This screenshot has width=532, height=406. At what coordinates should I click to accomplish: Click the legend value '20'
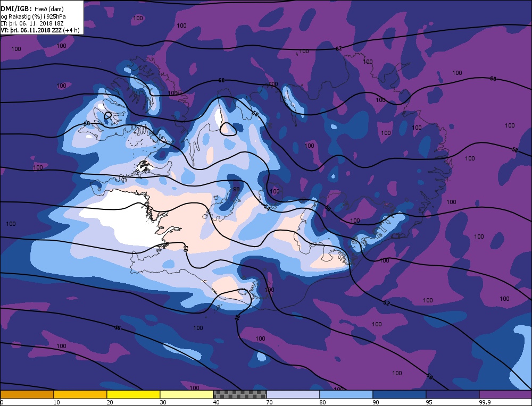click(x=110, y=402)
